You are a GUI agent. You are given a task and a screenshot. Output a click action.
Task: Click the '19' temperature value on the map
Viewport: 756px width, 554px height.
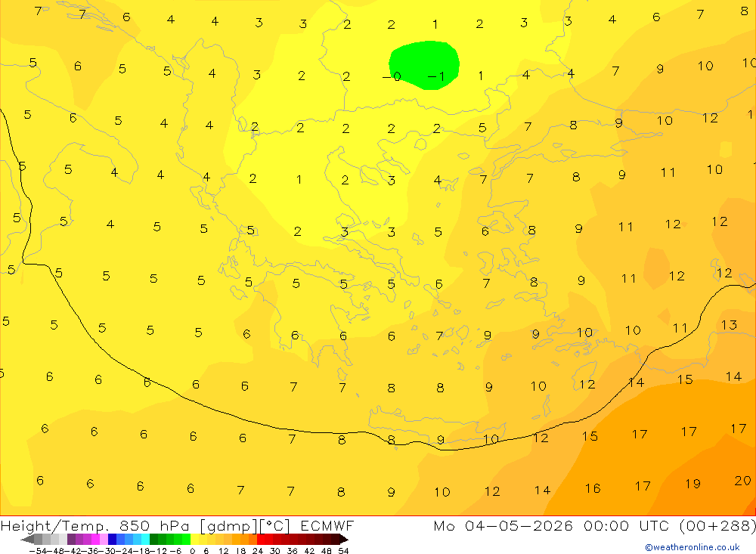[x=692, y=483]
